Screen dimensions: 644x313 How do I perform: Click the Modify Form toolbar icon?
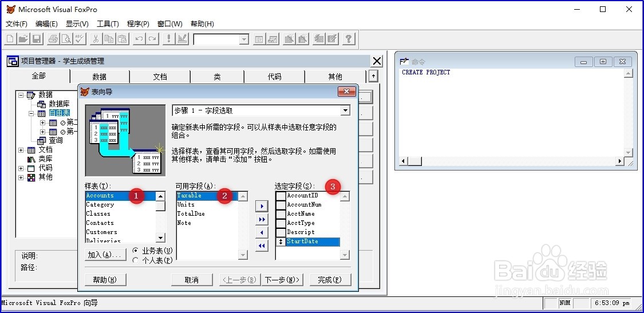pos(182,39)
